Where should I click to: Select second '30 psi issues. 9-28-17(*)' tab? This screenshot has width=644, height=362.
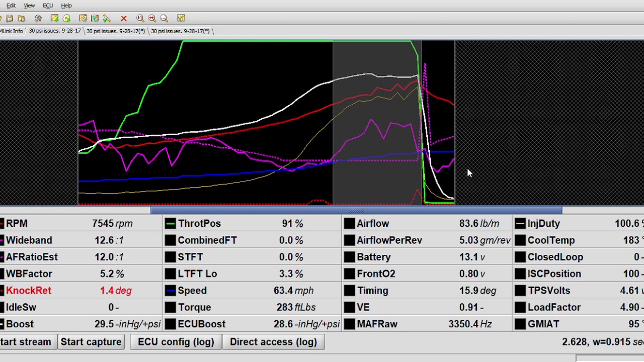(x=116, y=31)
